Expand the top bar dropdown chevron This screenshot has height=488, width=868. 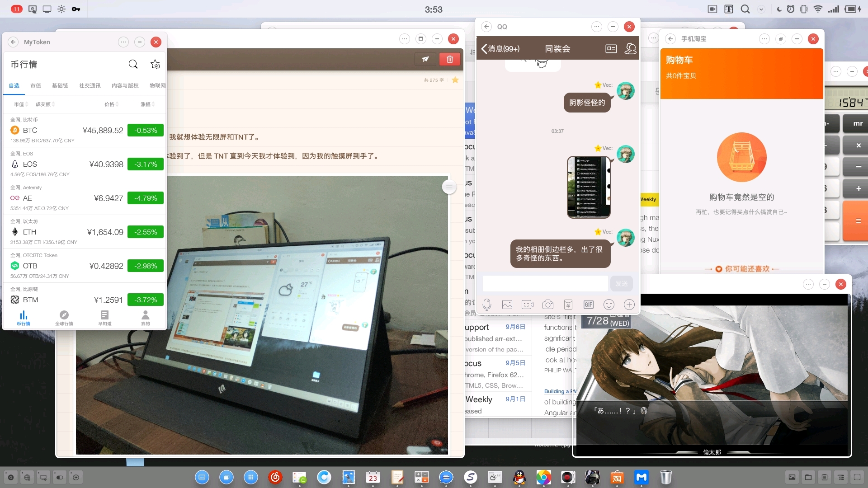pyautogui.click(x=761, y=9)
